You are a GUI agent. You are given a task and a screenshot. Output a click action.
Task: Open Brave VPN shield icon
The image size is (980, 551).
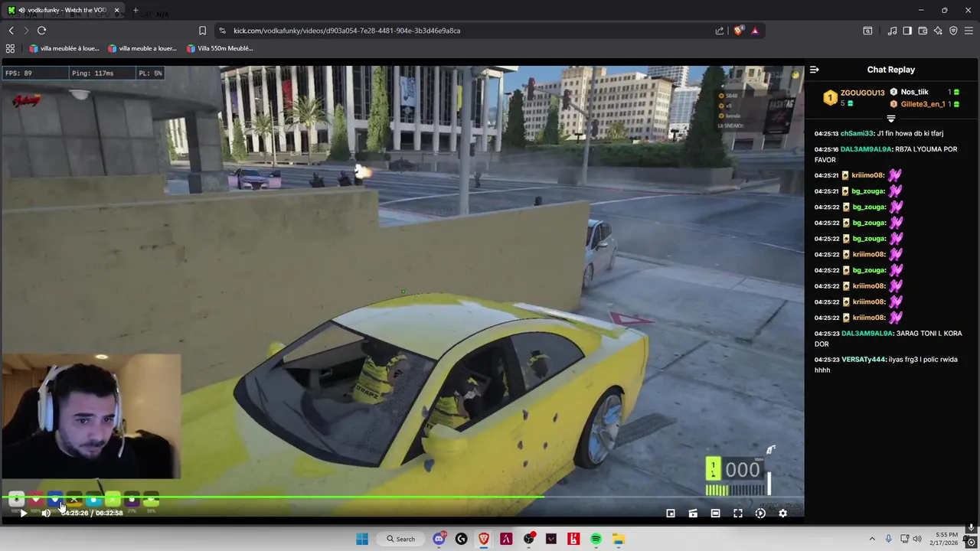tap(953, 31)
